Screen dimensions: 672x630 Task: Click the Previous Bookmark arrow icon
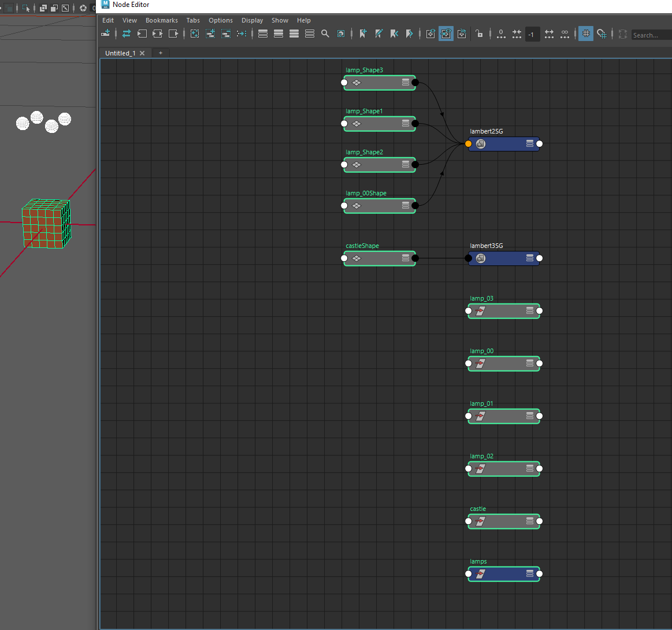[x=394, y=34]
